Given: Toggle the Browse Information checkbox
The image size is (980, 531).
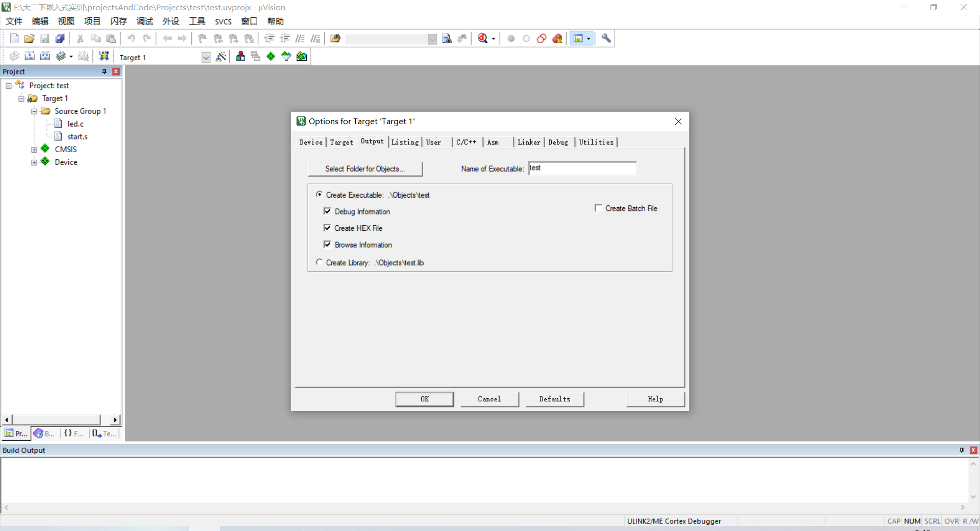Looking at the screenshot, I should [x=327, y=245].
